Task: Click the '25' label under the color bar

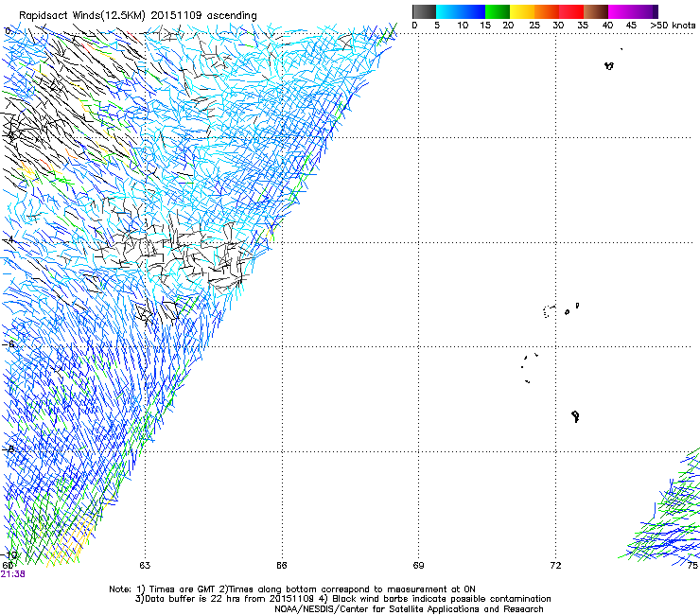Action: pos(534,26)
